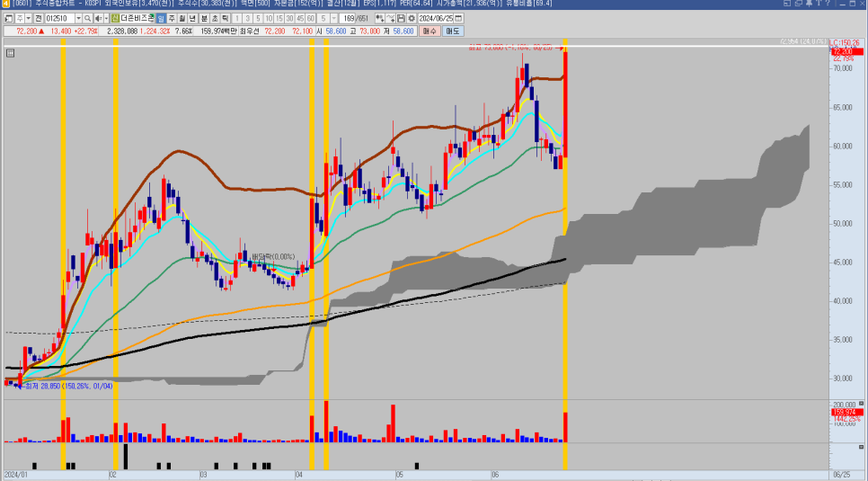
Task: Open the stock search magnifier
Action: click(87, 18)
